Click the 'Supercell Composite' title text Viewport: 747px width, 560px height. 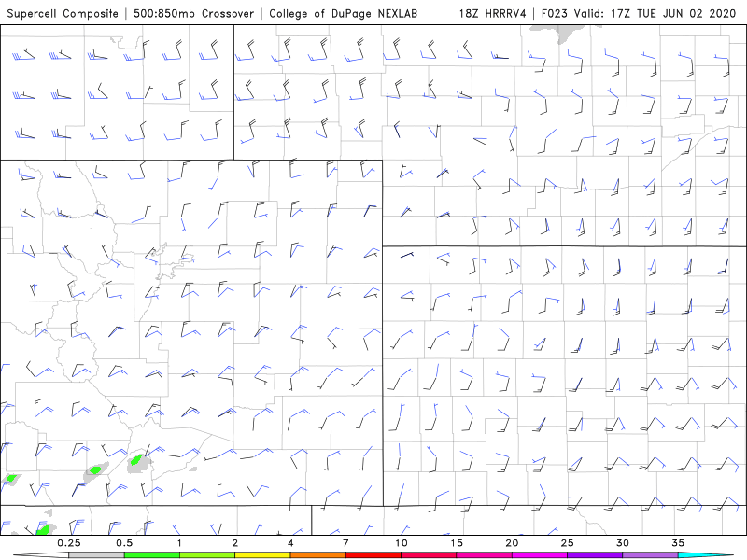point(63,13)
